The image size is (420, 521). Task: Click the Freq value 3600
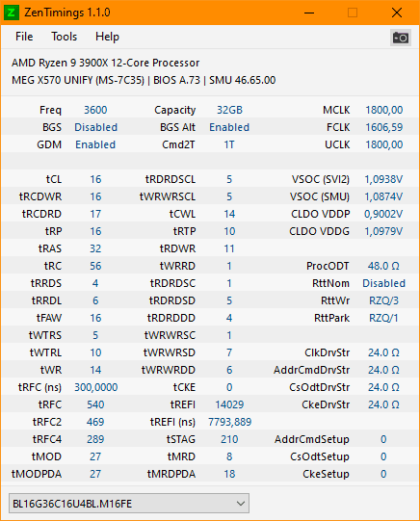[95, 110]
